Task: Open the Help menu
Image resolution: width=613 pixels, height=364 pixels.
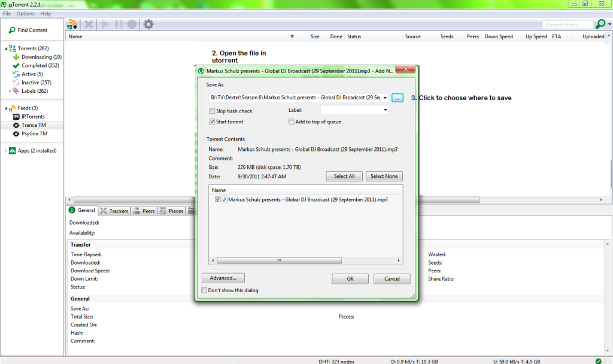Action: (45, 14)
